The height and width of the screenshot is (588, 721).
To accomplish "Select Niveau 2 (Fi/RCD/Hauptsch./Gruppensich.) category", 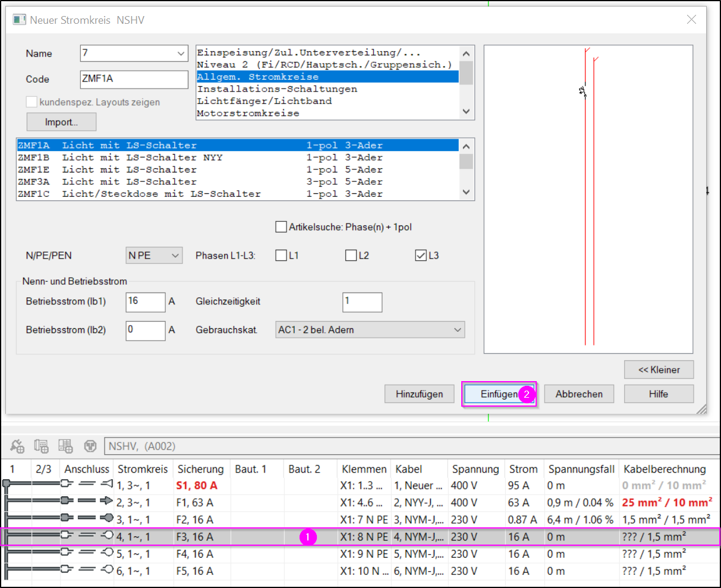I will (328, 64).
